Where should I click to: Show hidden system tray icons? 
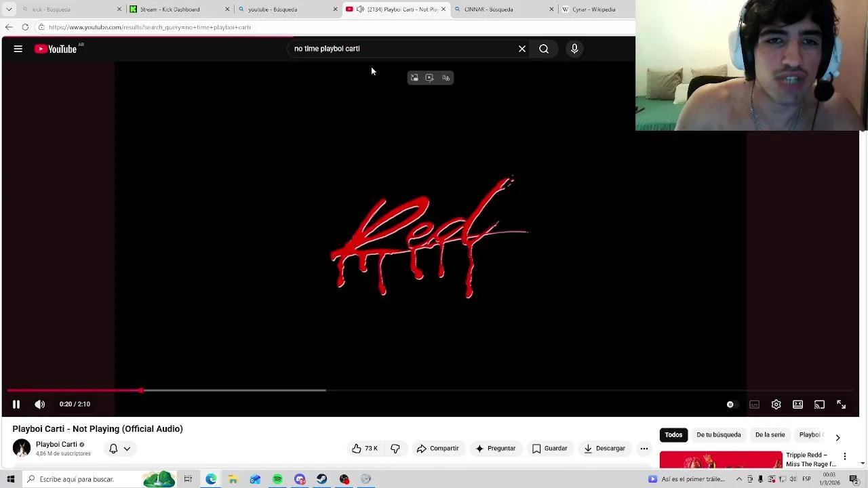point(739,479)
